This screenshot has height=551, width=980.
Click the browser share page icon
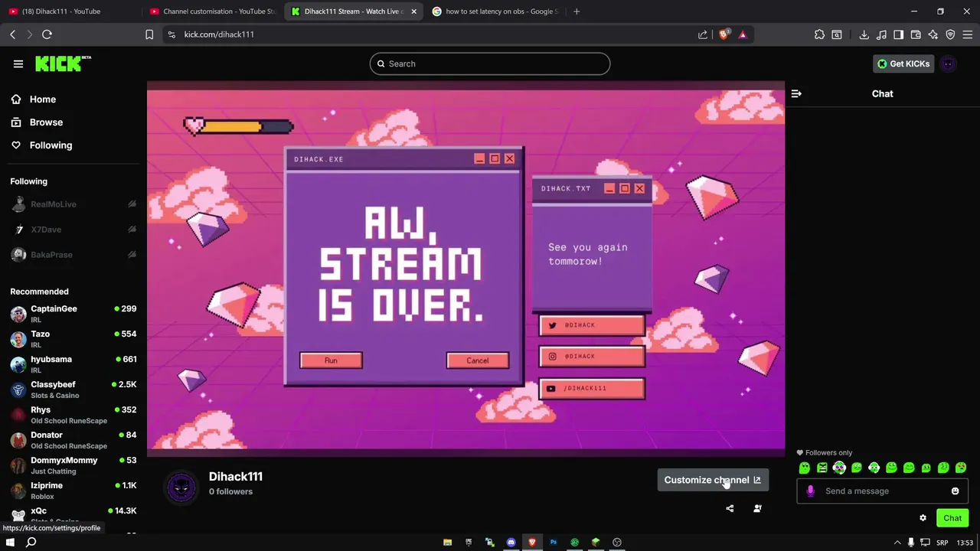click(703, 34)
